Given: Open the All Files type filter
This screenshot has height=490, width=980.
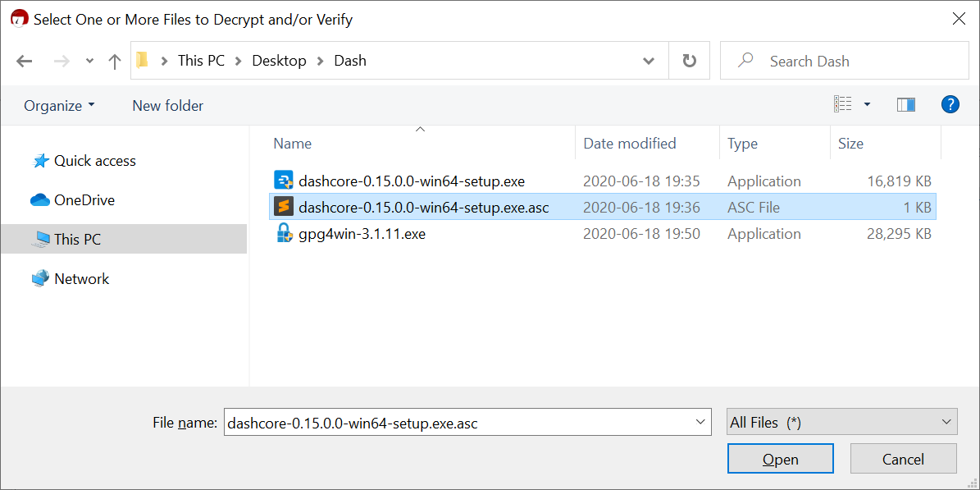Looking at the screenshot, I should [841, 423].
